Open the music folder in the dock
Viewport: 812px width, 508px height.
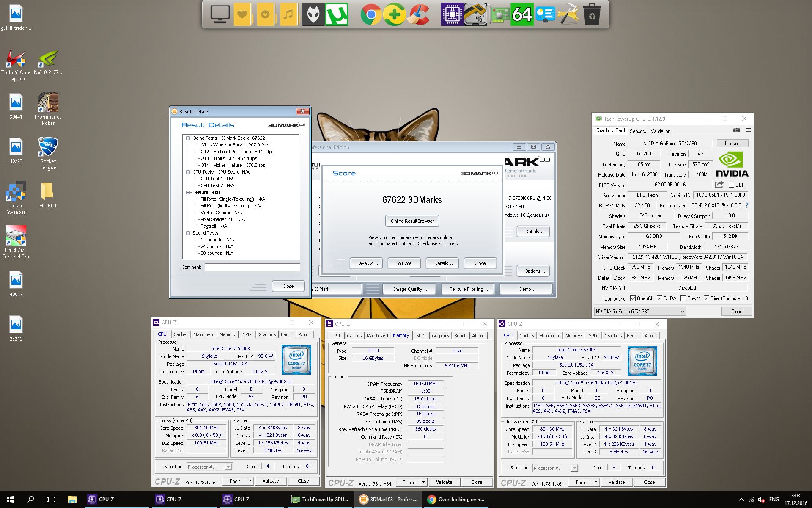coord(289,14)
